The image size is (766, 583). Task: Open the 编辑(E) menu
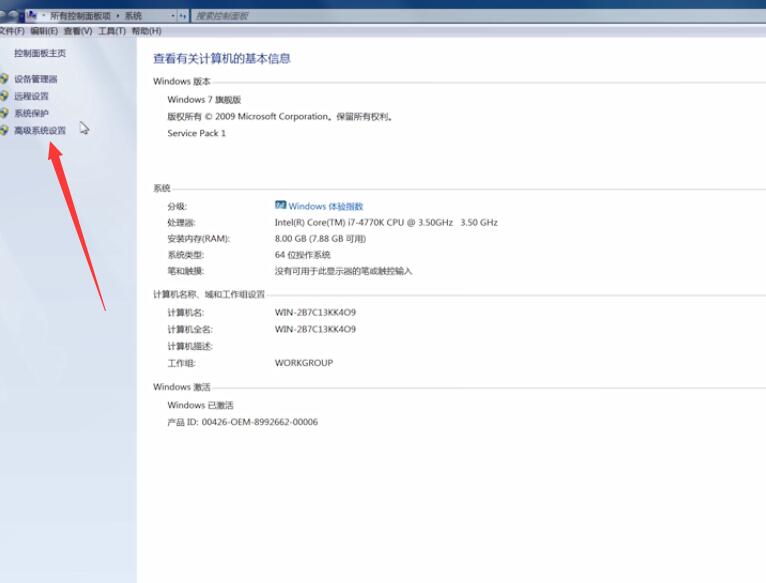pyautogui.click(x=44, y=31)
